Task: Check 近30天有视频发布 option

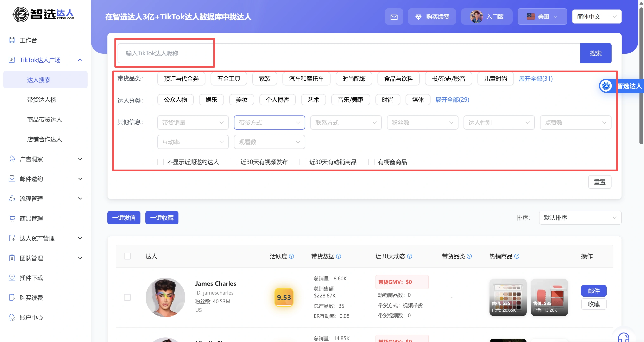Action: 234,162
